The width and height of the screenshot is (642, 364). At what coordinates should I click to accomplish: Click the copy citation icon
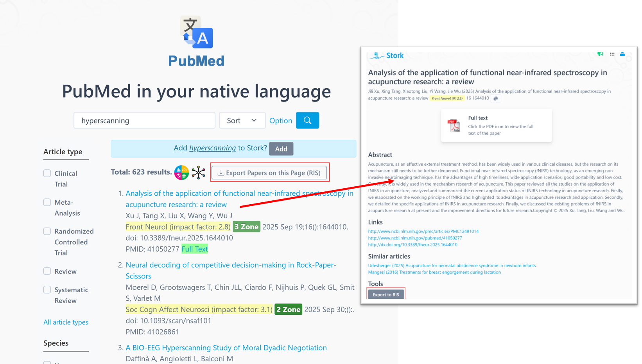pyautogui.click(x=496, y=98)
